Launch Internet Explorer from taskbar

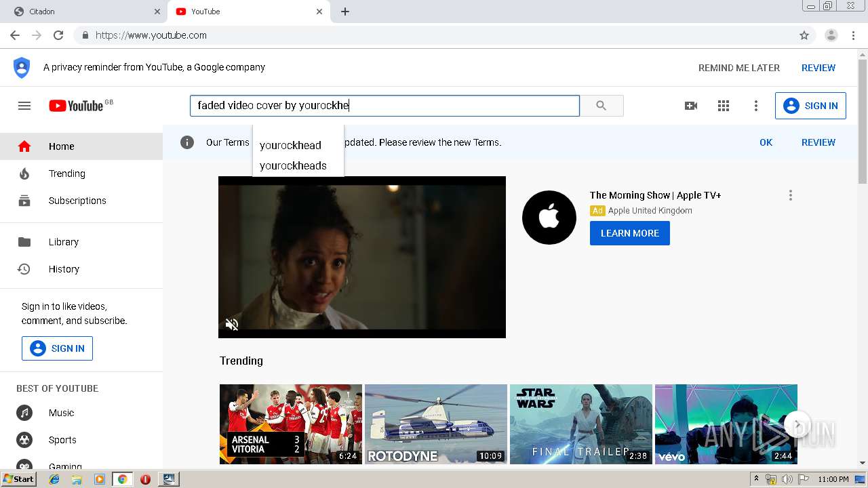[x=54, y=479]
